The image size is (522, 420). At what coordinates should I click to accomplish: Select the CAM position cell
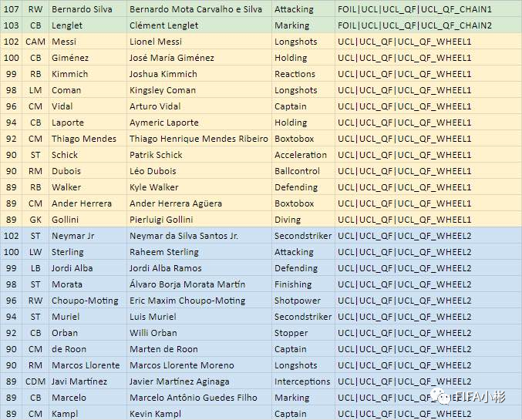coord(35,42)
